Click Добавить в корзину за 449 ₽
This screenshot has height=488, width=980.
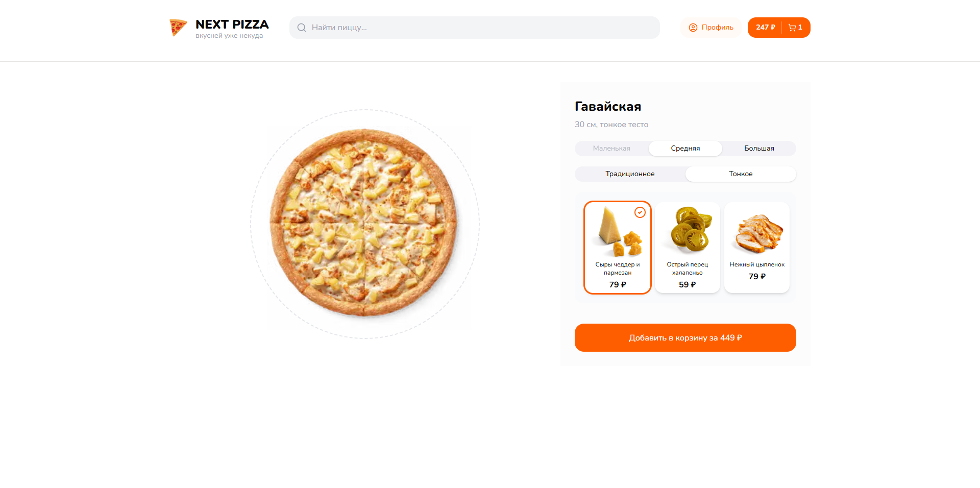pyautogui.click(x=685, y=337)
